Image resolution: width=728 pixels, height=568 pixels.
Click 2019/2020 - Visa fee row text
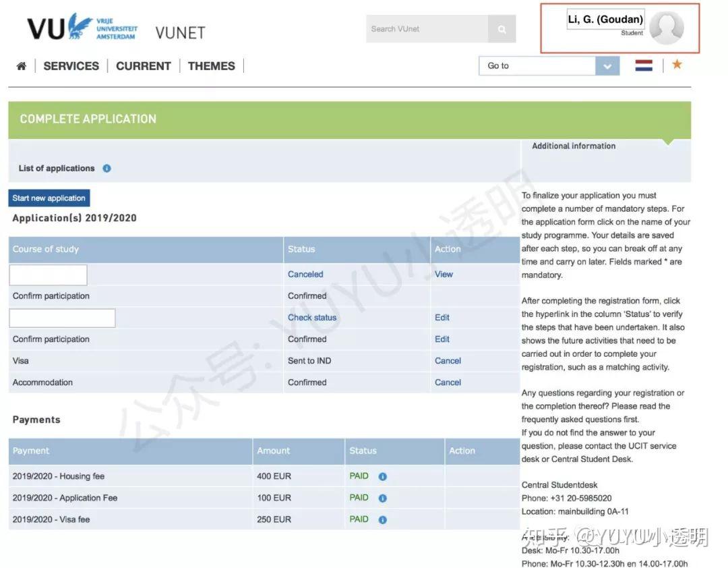(51, 519)
